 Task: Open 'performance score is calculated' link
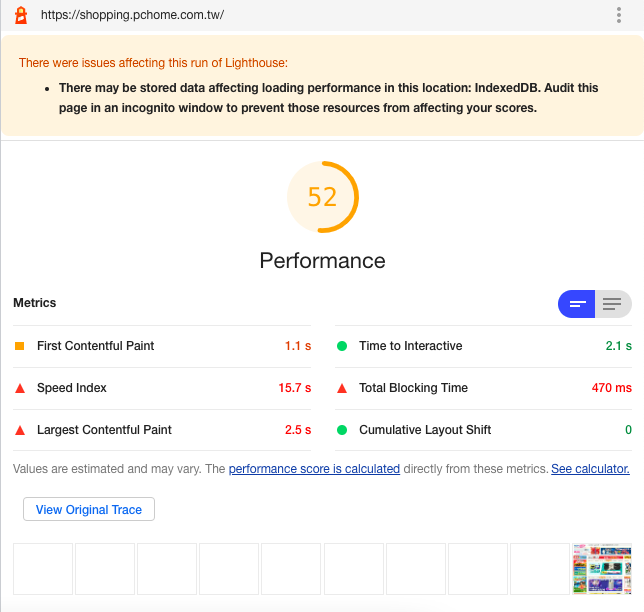coord(314,469)
